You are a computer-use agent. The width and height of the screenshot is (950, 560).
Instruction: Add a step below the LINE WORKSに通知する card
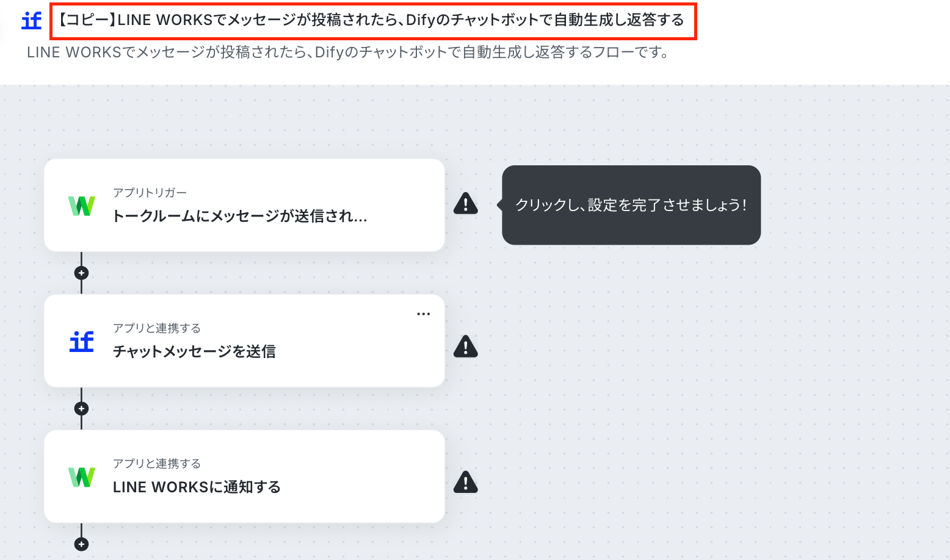tap(81, 544)
